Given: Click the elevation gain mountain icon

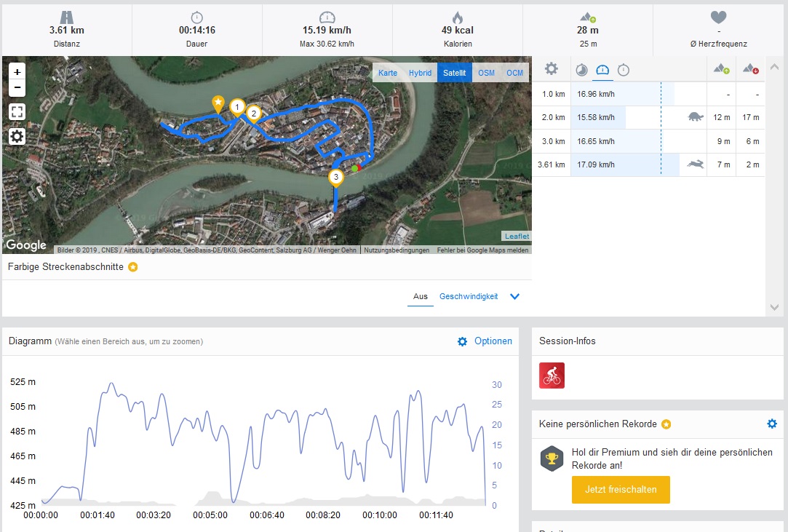Looking at the screenshot, I should tap(588, 17).
